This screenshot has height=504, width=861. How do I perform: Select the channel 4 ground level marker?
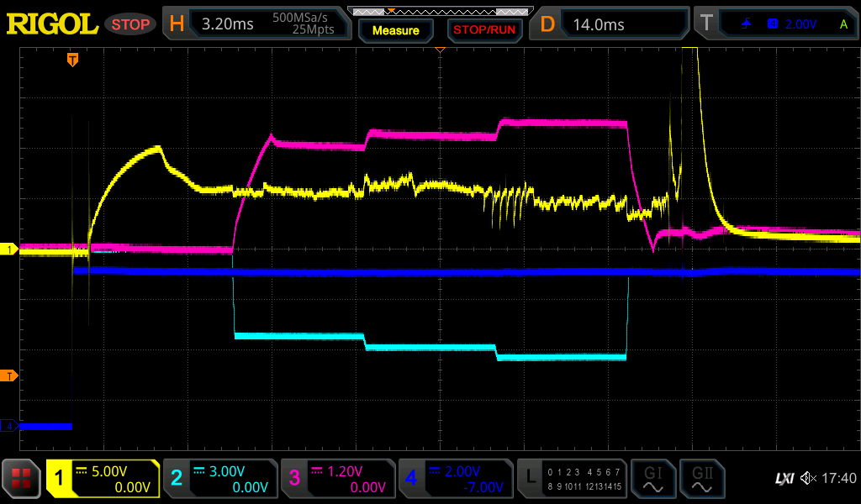10,427
